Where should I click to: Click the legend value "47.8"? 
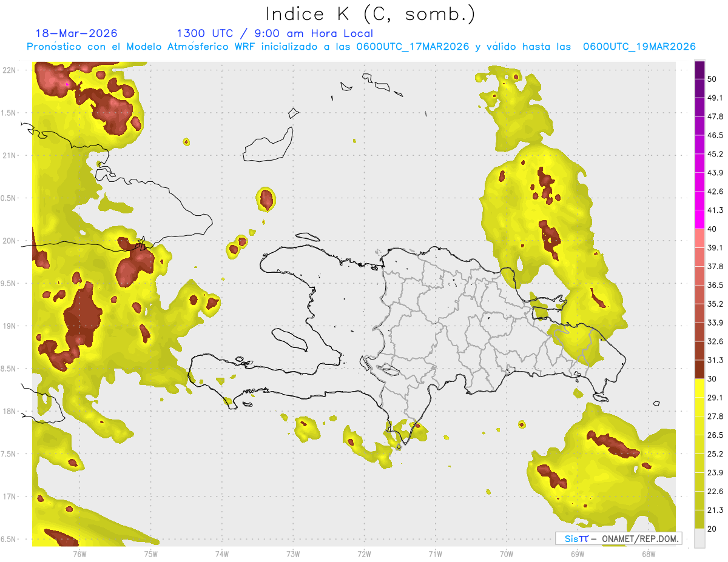[715, 117]
